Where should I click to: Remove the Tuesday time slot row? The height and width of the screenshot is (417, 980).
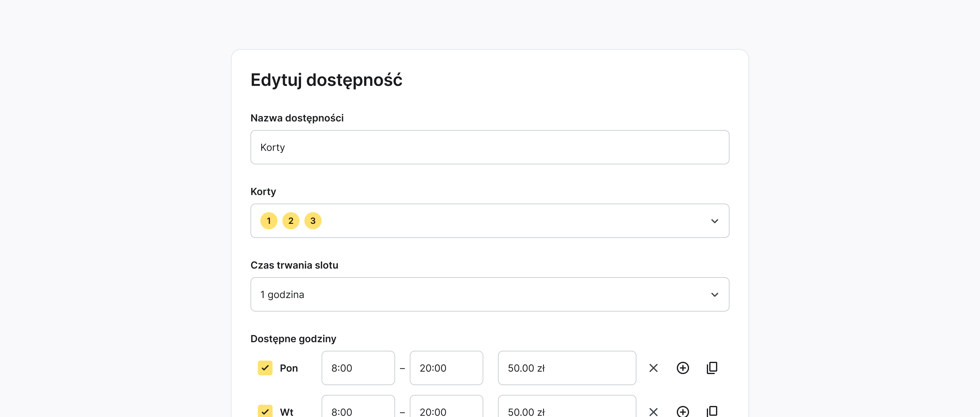click(x=653, y=412)
